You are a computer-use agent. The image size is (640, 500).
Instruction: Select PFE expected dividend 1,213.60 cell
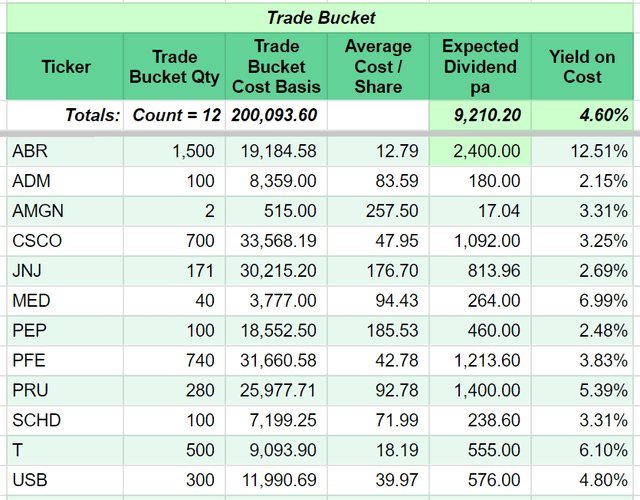coord(480,360)
